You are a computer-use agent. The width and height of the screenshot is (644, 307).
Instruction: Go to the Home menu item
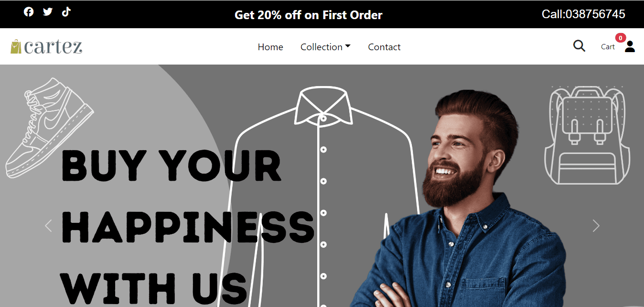[270, 47]
